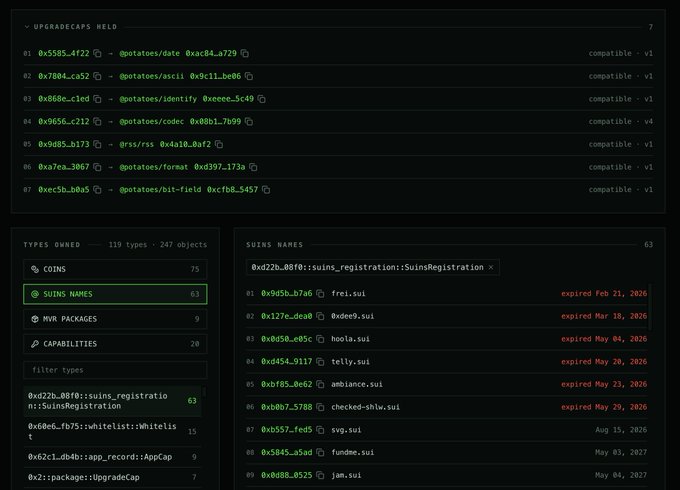
Task: Copy object ID next to svg.sui
Action: tap(320, 430)
